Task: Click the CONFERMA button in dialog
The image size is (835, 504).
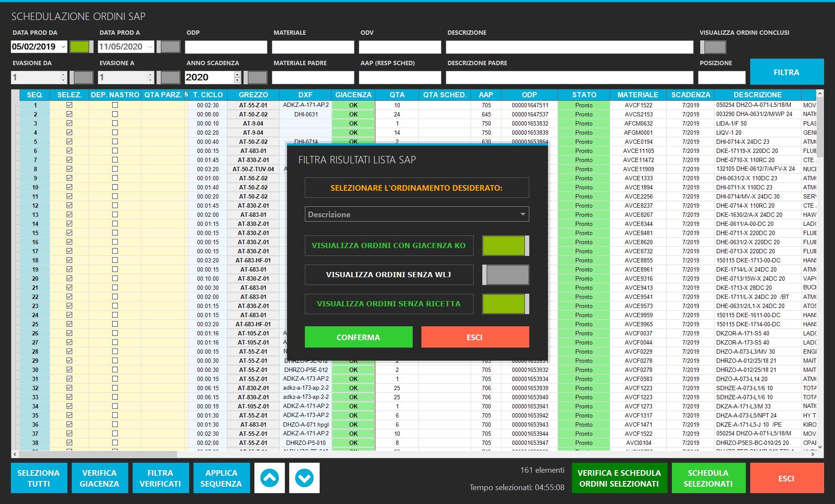Action: [x=358, y=337]
